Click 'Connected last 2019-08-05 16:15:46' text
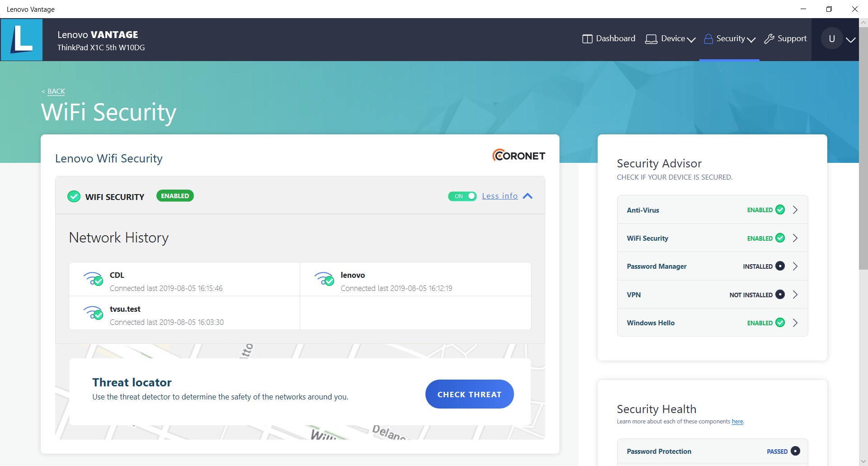This screenshot has height=466, width=868. 166,288
